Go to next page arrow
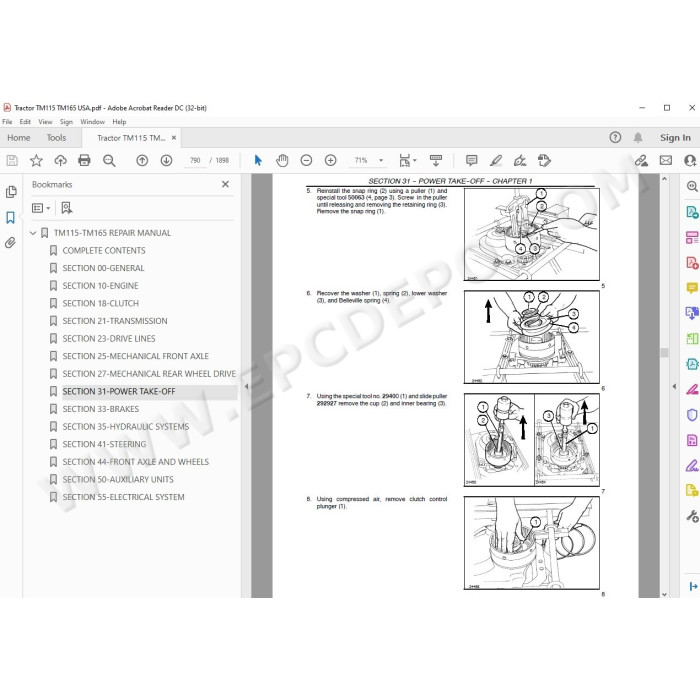The height and width of the screenshot is (700, 700). tap(167, 160)
